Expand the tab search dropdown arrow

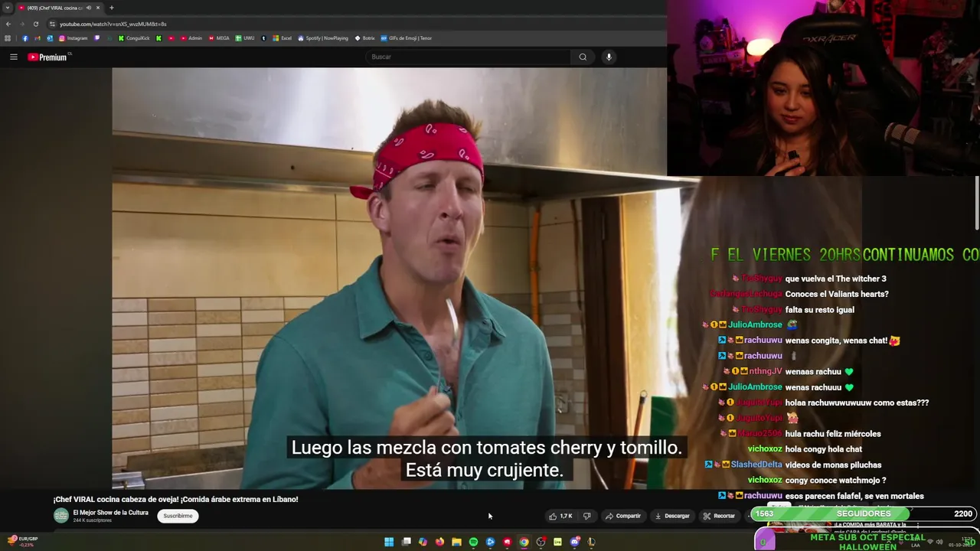tap(8, 8)
